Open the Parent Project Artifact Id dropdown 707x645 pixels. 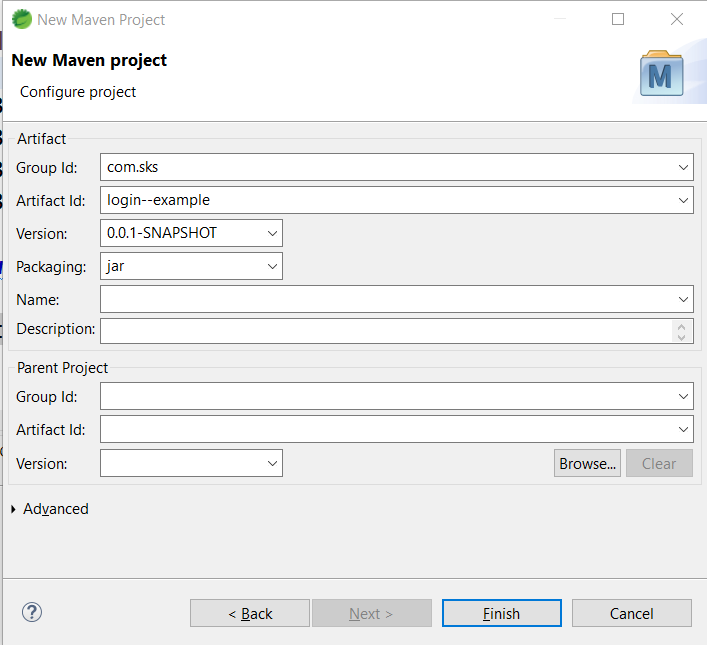pos(683,429)
